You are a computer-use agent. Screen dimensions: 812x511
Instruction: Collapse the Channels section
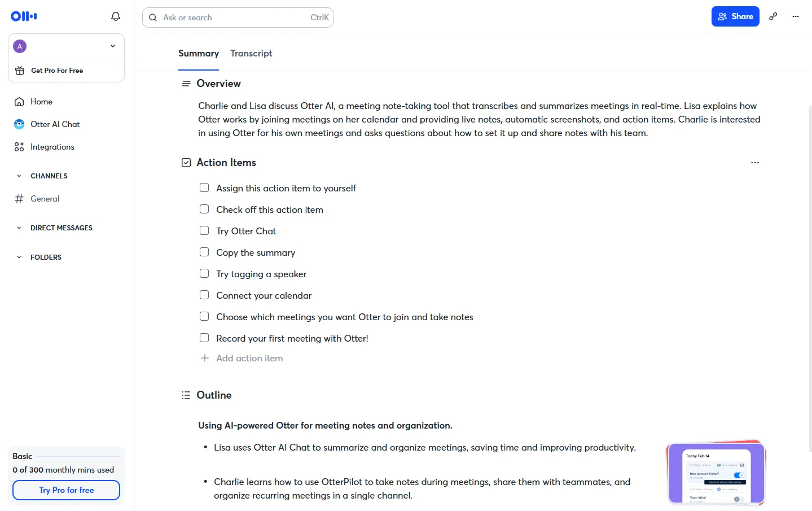pos(19,176)
